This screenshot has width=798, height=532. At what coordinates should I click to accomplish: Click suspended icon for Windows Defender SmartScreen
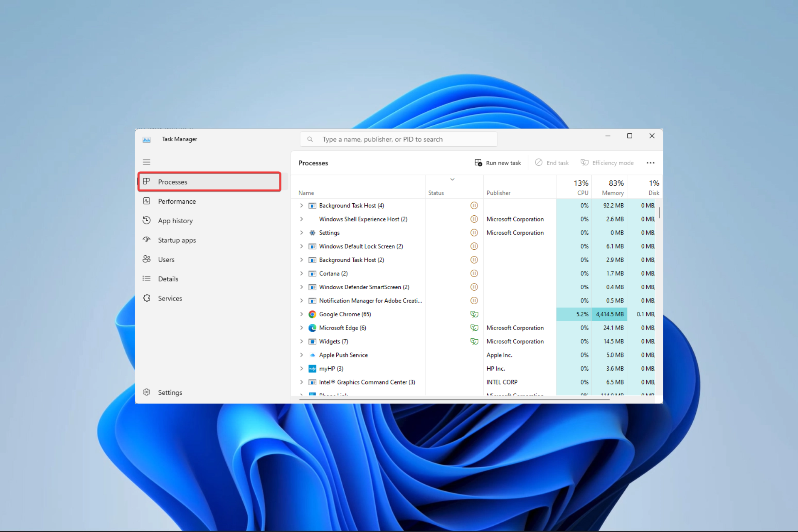(x=474, y=287)
